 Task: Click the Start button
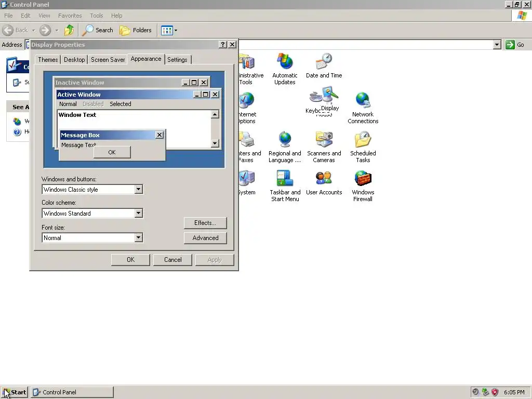point(14,392)
